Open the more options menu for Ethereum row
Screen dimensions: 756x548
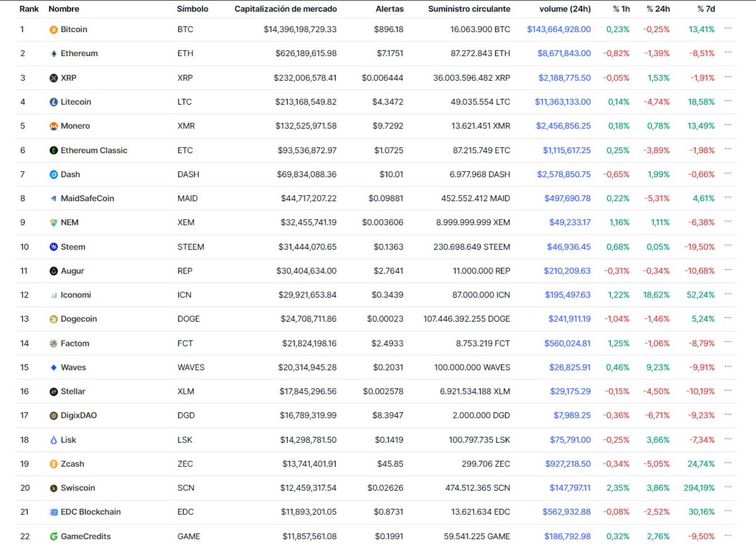[x=728, y=53]
